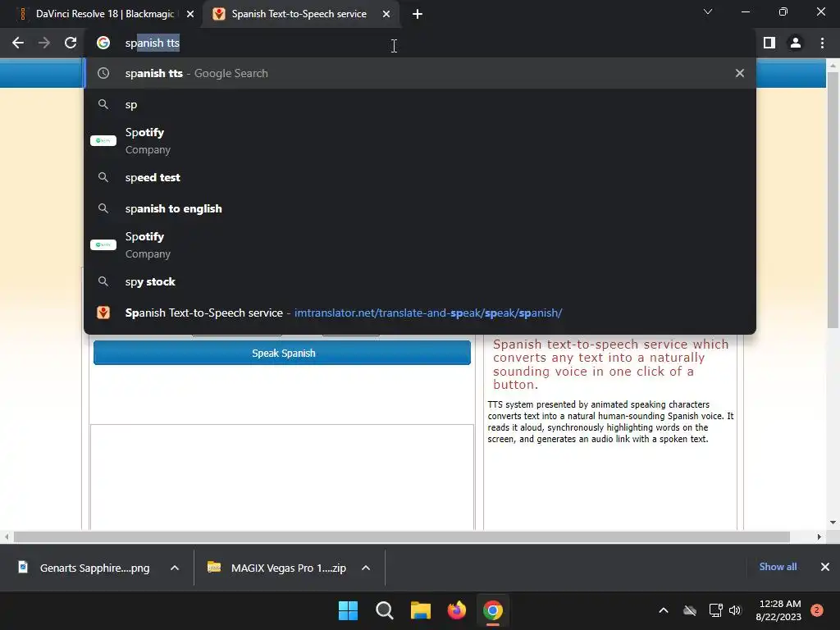Click the TTS system description paragraph
This screenshot has height=630, width=840.
pos(610,422)
